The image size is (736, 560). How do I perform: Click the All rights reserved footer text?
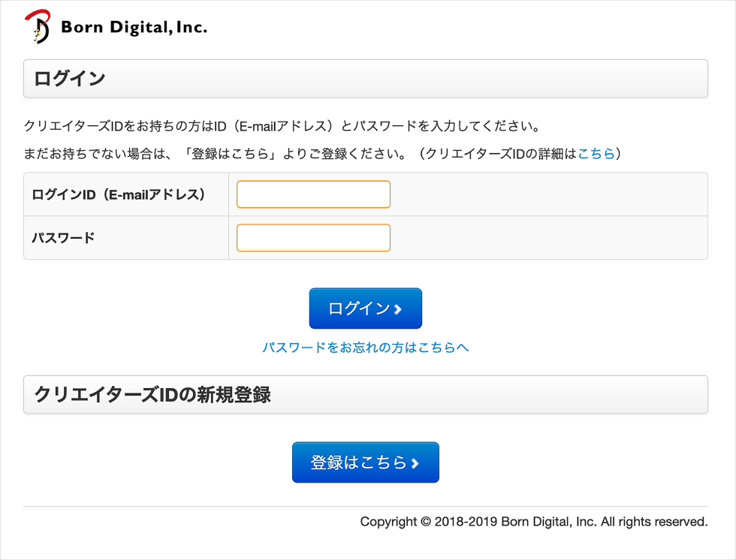pyautogui.click(x=654, y=522)
